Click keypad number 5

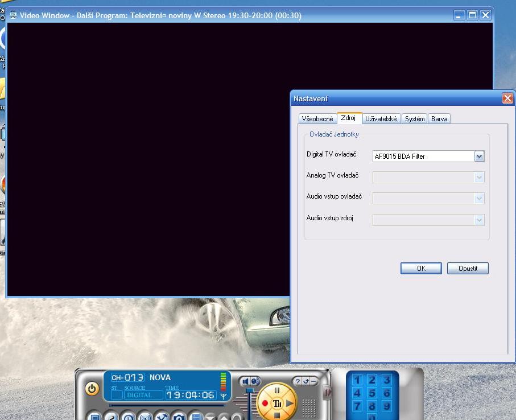click(372, 393)
